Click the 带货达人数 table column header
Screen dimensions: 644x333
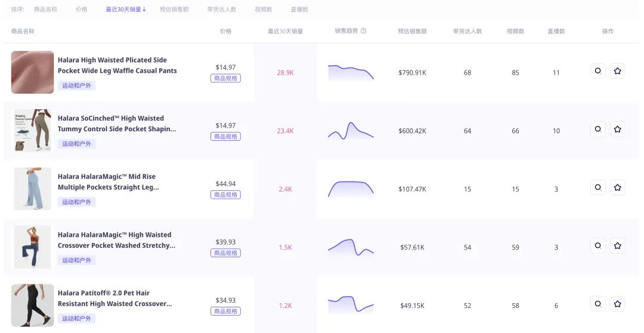(467, 31)
